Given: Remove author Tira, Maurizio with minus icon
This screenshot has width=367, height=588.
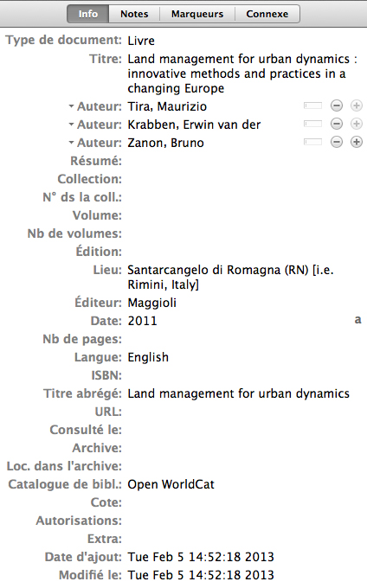Looking at the screenshot, I should 337,105.
